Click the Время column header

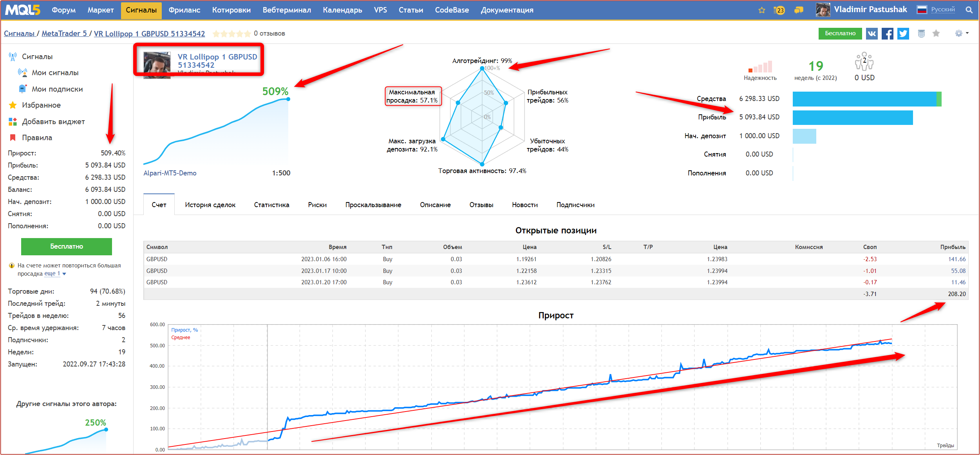[337, 247]
